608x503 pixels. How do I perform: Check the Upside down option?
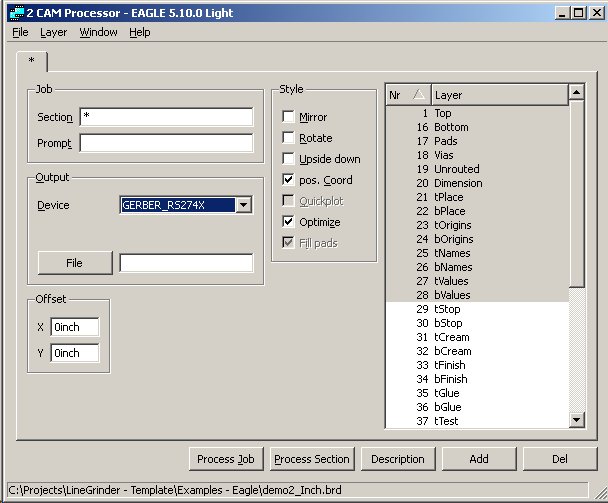tap(289, 159)
